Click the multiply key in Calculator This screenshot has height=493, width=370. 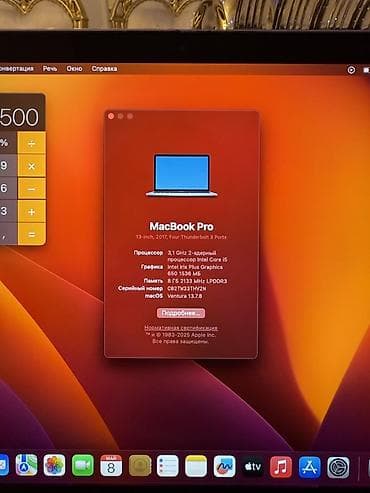(x=31, y=166)
